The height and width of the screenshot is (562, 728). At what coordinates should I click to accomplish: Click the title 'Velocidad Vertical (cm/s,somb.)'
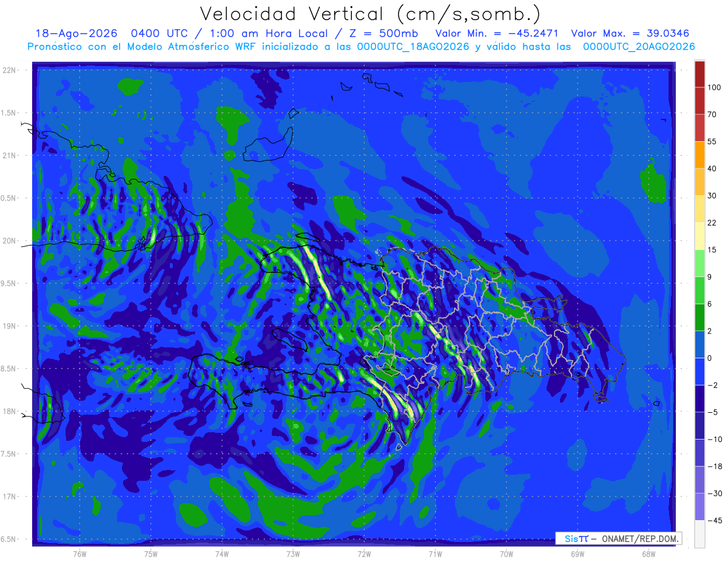(x=369, y=14)
